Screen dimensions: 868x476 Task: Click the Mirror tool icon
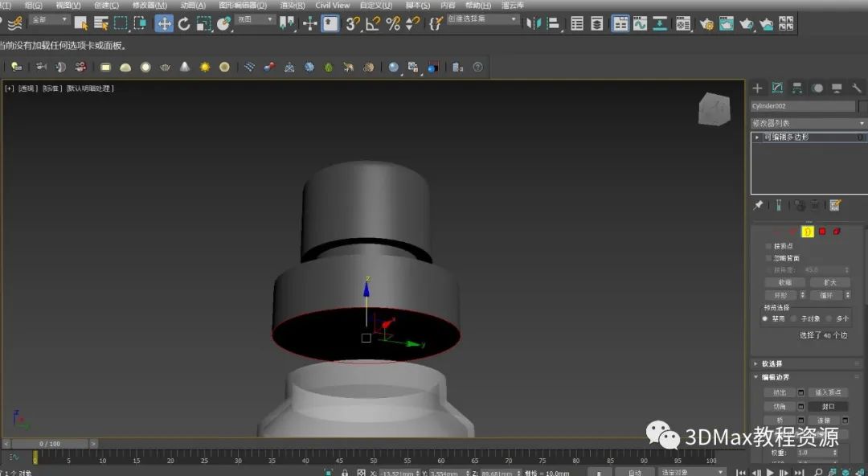532,23
